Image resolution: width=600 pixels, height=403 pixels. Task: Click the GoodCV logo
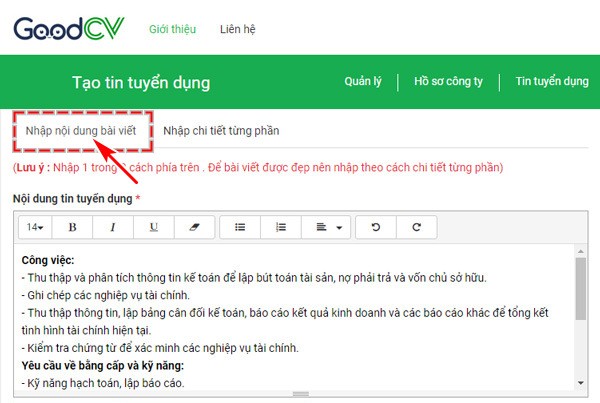coord(69,28)
